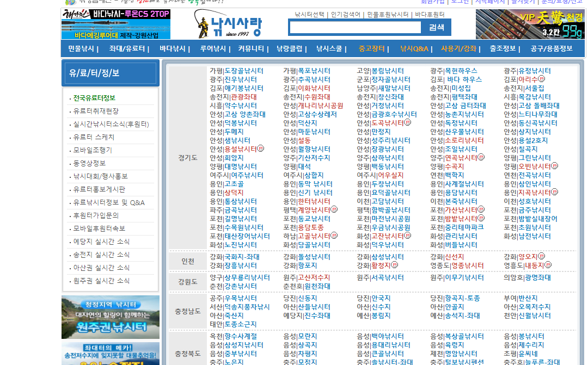Open the 바다낚시 루온CS 2TOP banner
The image size is (588, 365).
pos(116,24)
